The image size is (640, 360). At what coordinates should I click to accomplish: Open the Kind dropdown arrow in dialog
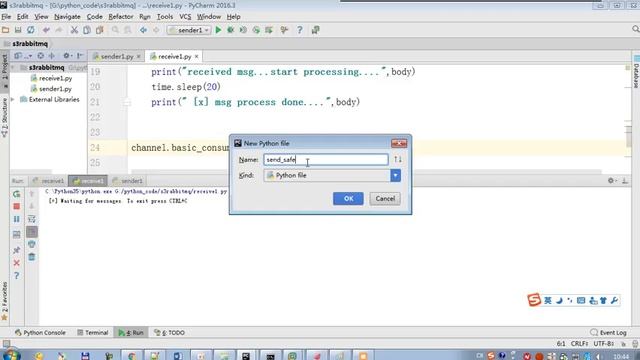[x=395, y=176]
